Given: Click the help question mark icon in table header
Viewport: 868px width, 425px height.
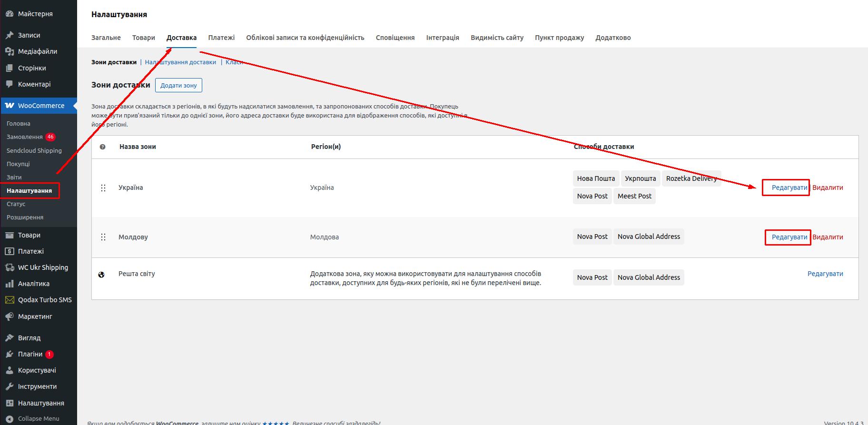Looking at the screenshot, I should click(102, 147).
